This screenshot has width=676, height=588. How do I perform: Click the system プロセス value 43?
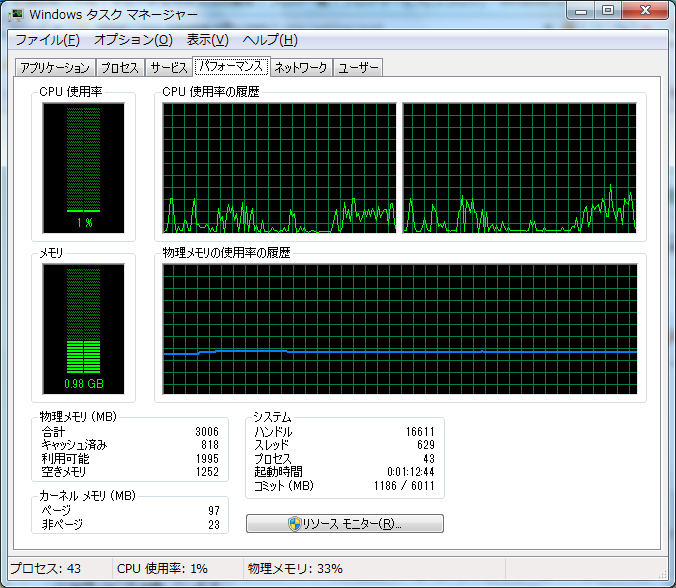pos(429,459)
